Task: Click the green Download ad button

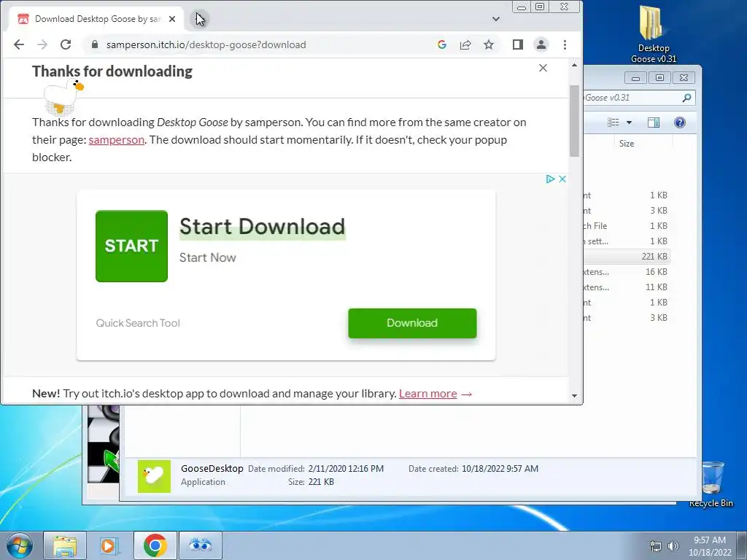Action: click(x=412, y=323)
